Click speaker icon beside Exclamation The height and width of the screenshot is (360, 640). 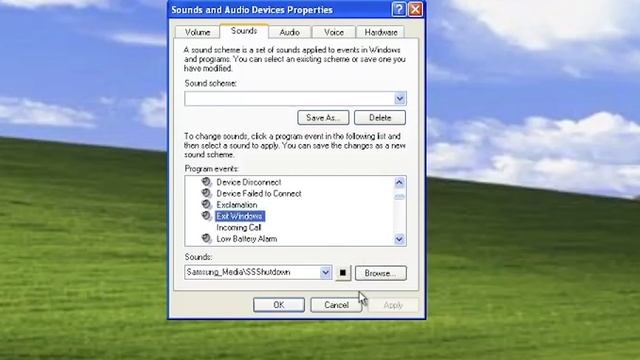(207, 204)
